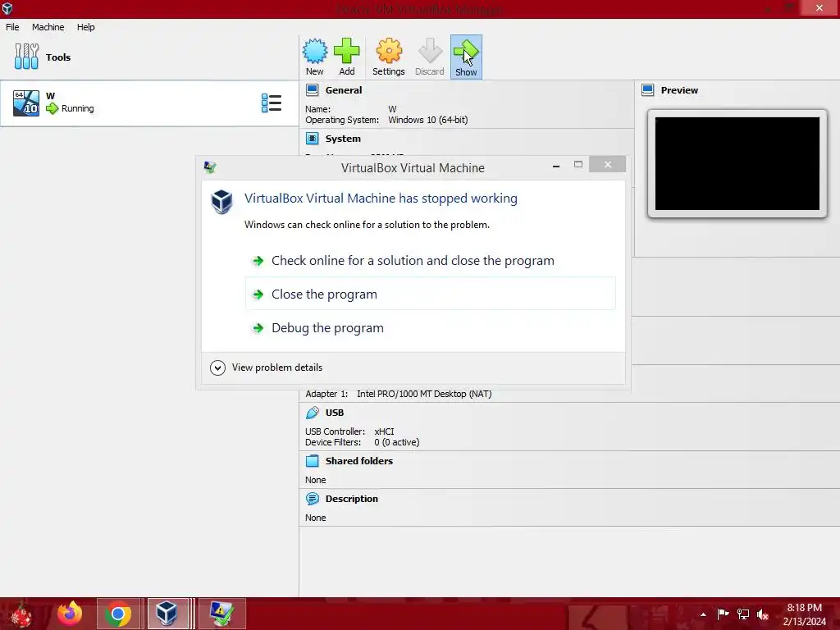Switch to the crashed VM taskbar button
The image size is (840, 630).
coord(221,614)
